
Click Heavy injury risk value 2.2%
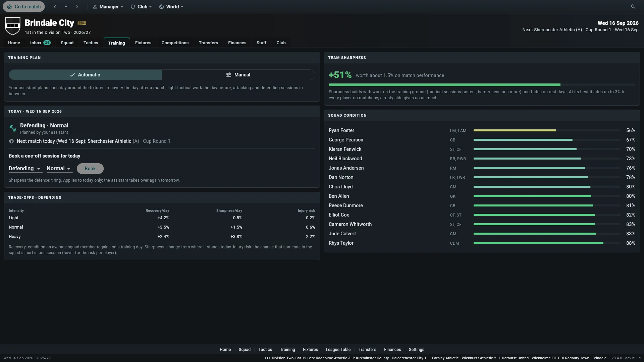click(310, 237)
